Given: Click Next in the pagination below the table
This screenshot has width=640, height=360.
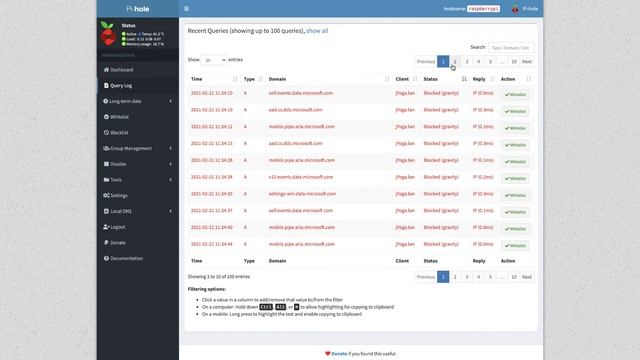Looking at the screenshot, I should pyautogui.click(x=527, y=277).
